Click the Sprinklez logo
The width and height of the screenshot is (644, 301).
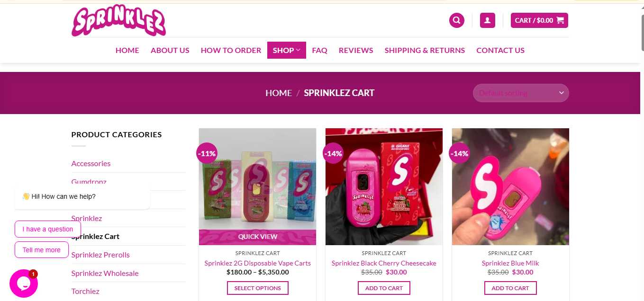pos(119,21)
